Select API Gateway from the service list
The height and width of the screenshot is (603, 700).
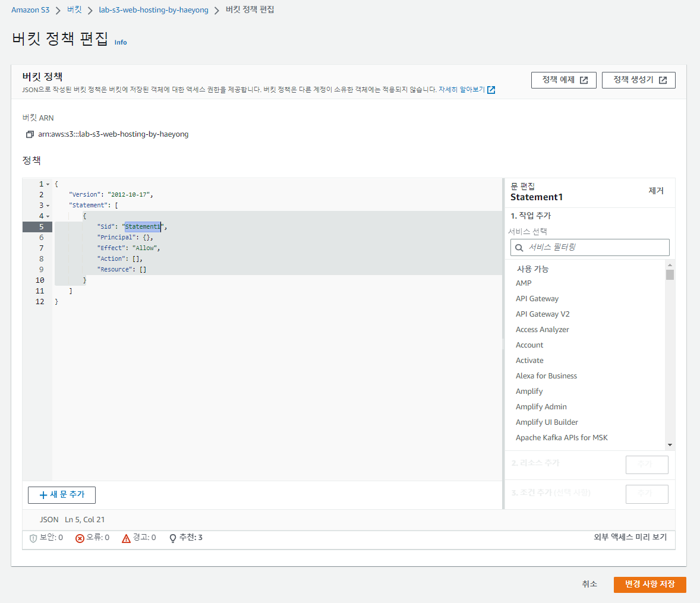coord(537,298)
